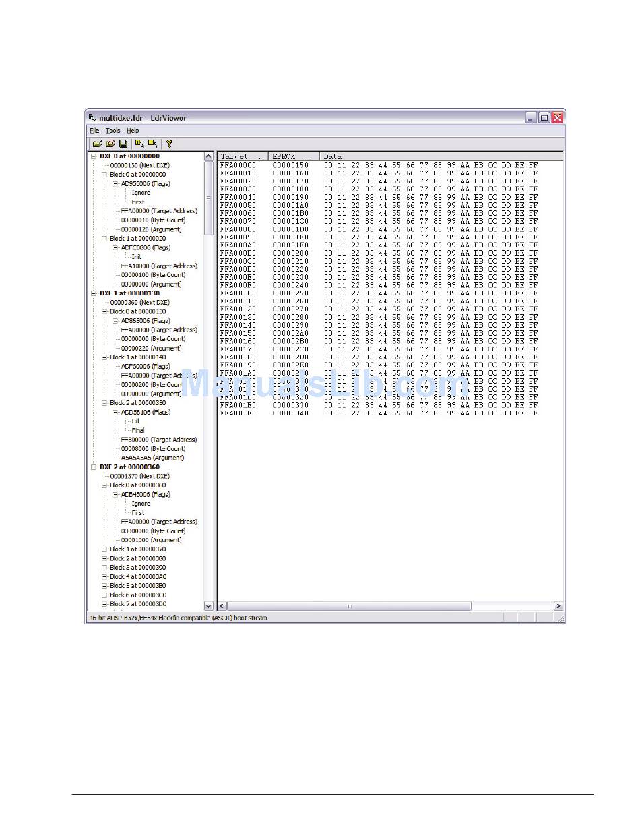The width and height of the screenshot is (640, 840).
Task: Click the tree panel scroll up arrow
Action: (208, 157)
